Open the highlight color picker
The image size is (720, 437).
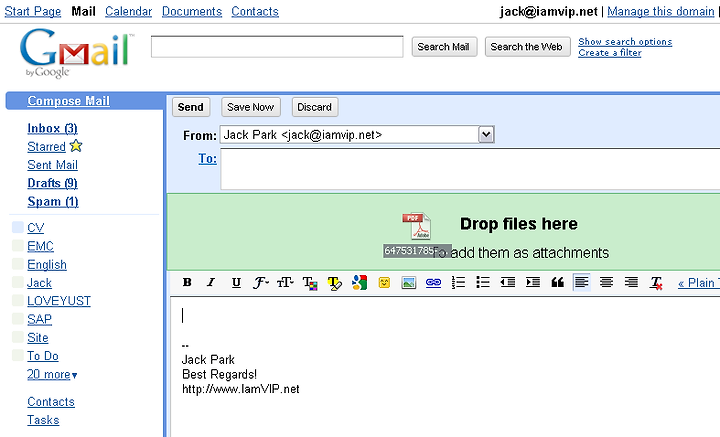[335, 283]
